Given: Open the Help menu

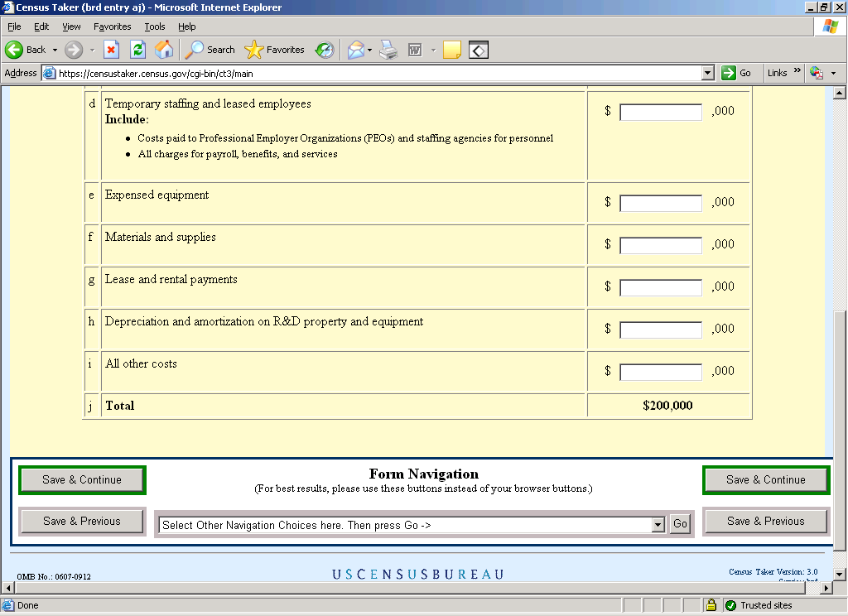Looking at the screenshot, I should (x=186, y=26).
